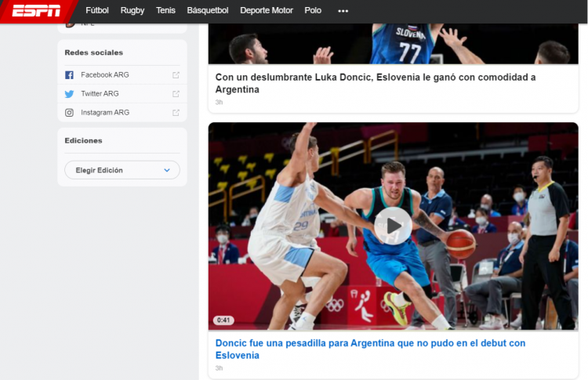Open the Slovenia jersey 77 photo

[394, 43]
